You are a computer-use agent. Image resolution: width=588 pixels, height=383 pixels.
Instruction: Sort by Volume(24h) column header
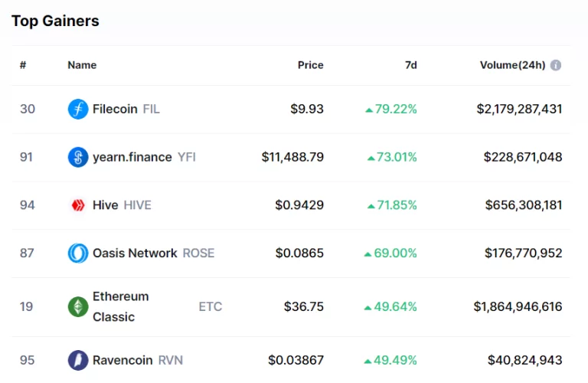tap(512, 65)
